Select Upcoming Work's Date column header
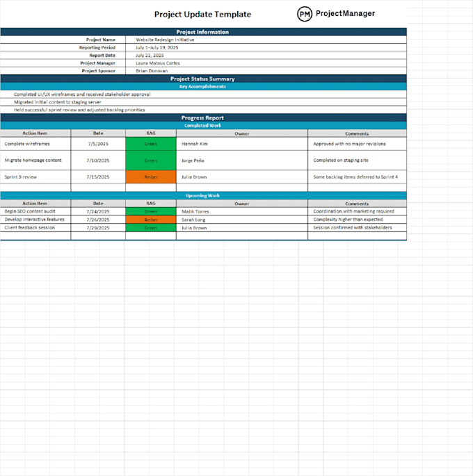This screenshot has width=473, height=476. pos(98,204)
